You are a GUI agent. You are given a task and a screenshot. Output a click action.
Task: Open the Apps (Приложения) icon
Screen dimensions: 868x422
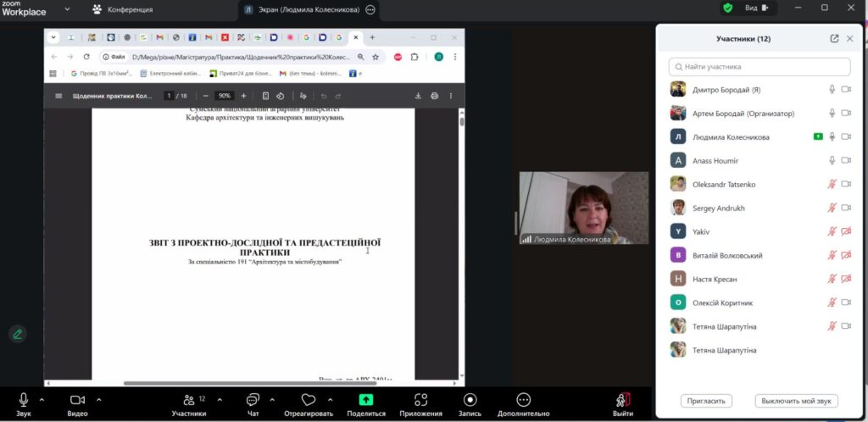(420, 400)
